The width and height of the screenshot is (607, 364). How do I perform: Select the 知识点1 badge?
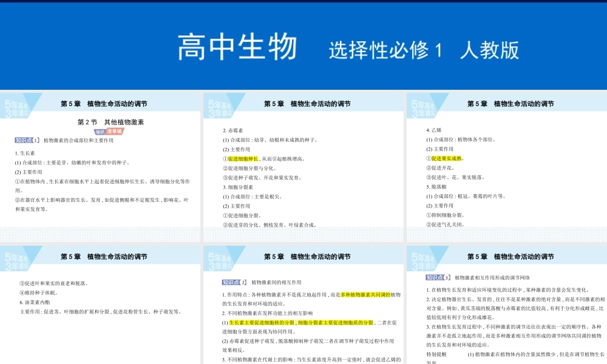click(27, 140)
